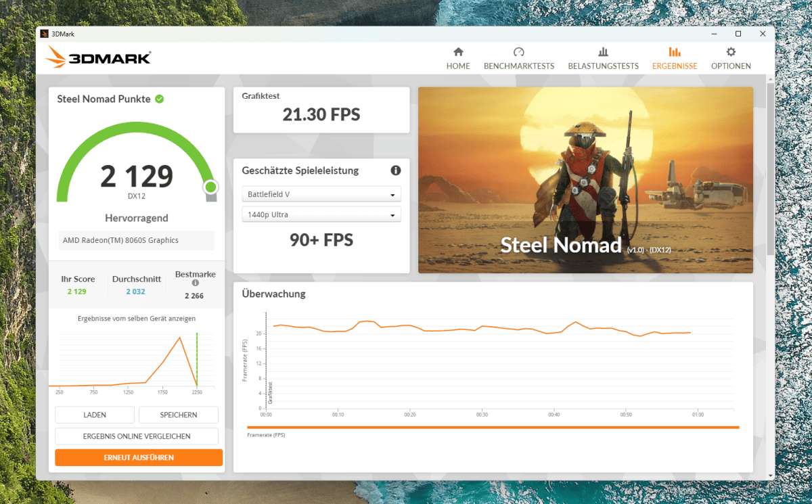Screen dimensions: 812x504
Task: Click the Bestmarke info icon
Action: (x=196, y=283)
